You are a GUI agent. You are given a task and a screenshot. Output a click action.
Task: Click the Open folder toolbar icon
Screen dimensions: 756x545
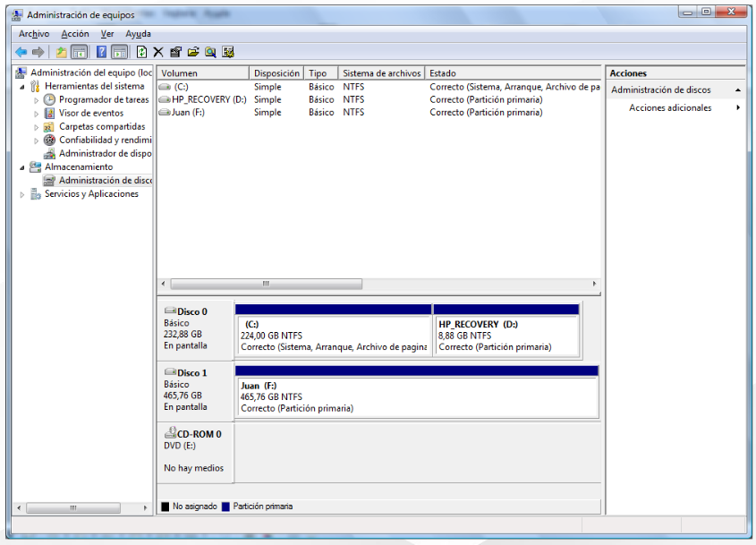193,52
